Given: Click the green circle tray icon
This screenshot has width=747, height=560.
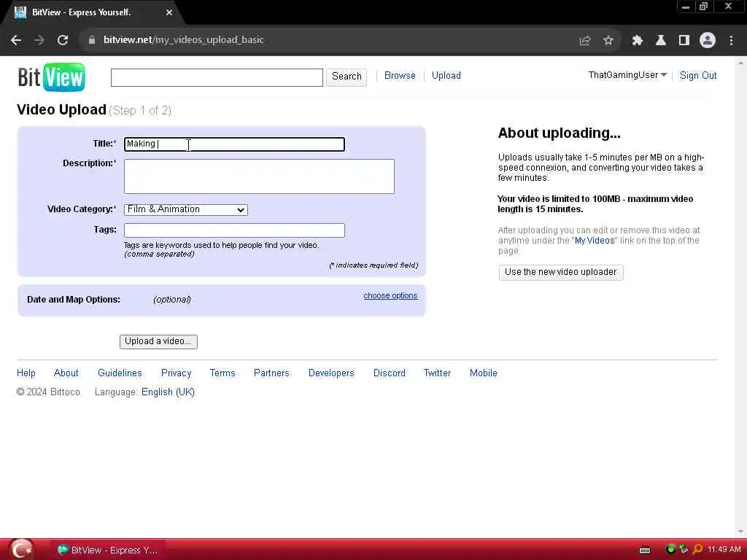Looking at the screenshot, I should (x=671, y=549).
